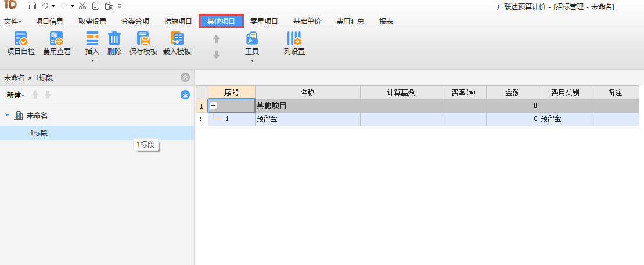Select the 预留金 name cell

click(308, 119)
